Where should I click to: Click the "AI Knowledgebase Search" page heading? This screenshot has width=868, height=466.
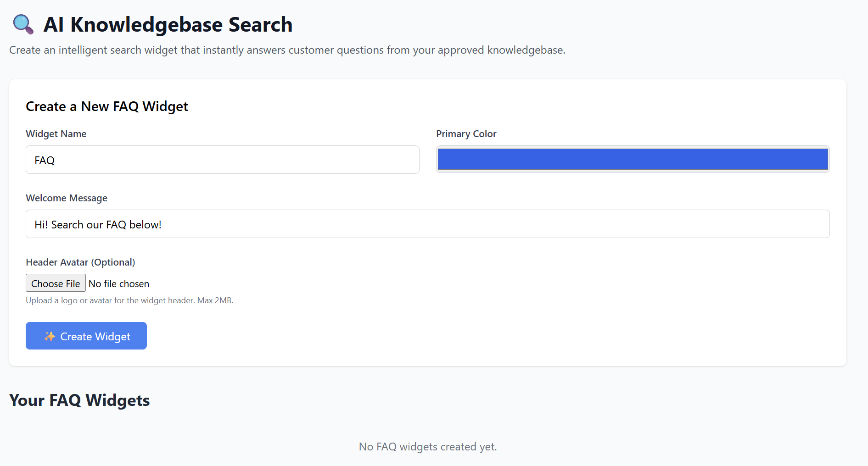168,25
